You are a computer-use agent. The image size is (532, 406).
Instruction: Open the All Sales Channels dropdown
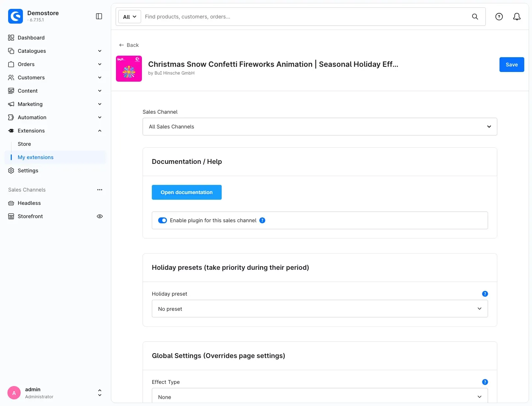(x=320, y=127)
